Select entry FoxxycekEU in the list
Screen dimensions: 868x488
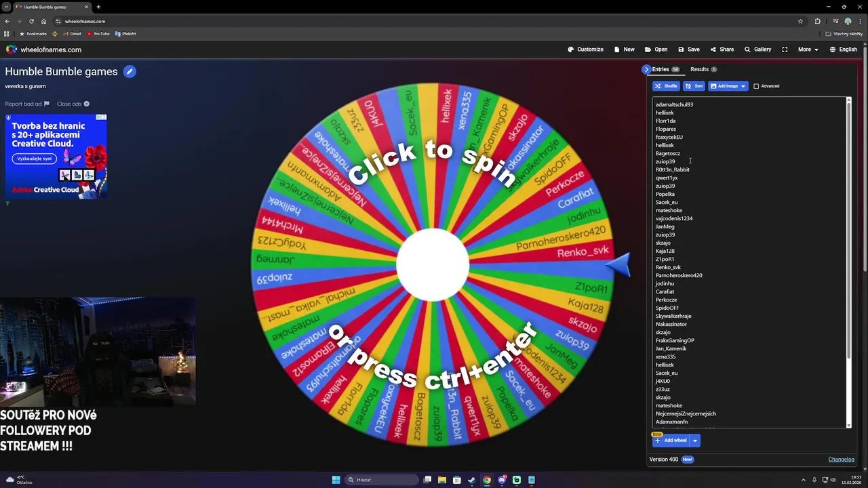[x=669, y=137]
